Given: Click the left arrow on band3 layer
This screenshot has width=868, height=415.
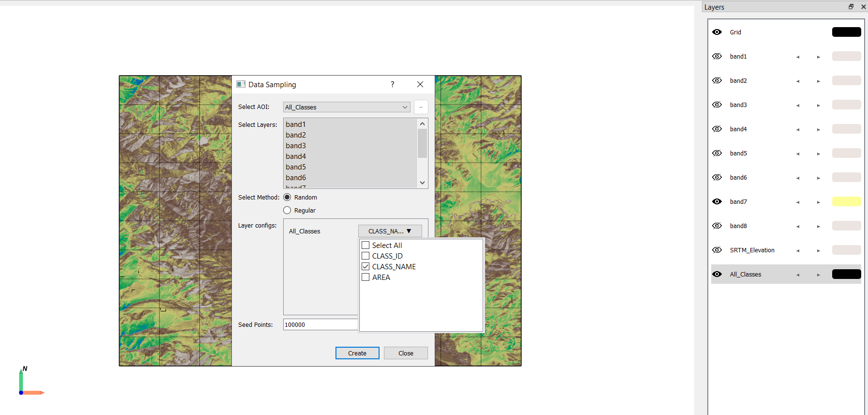Looking at the screenshot, I should point(798,105).
